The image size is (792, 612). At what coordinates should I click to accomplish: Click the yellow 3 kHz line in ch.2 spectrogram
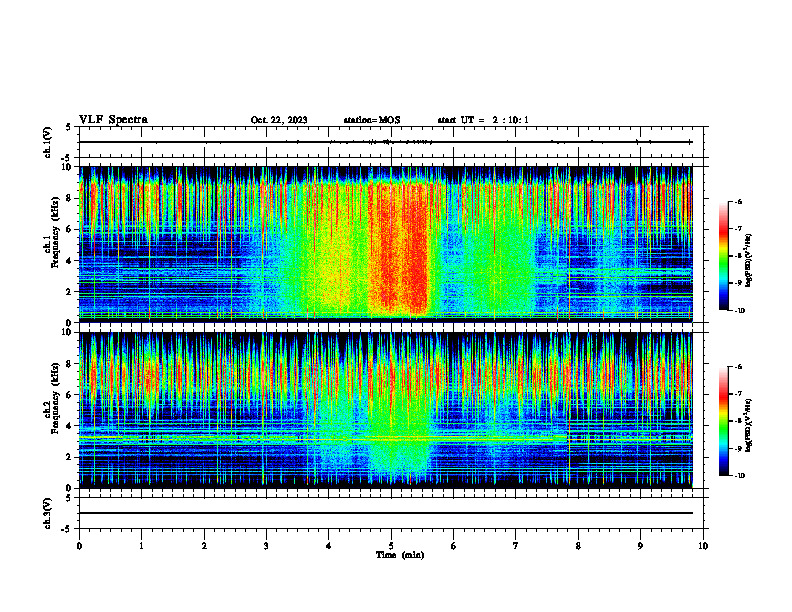click(x=323, y=439)
